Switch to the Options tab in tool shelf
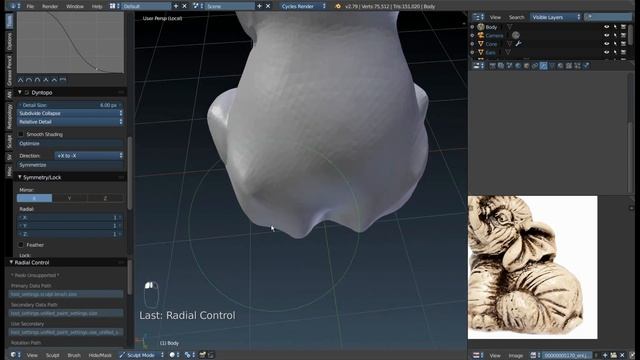 pyautogui.click(x=9, y=42)
